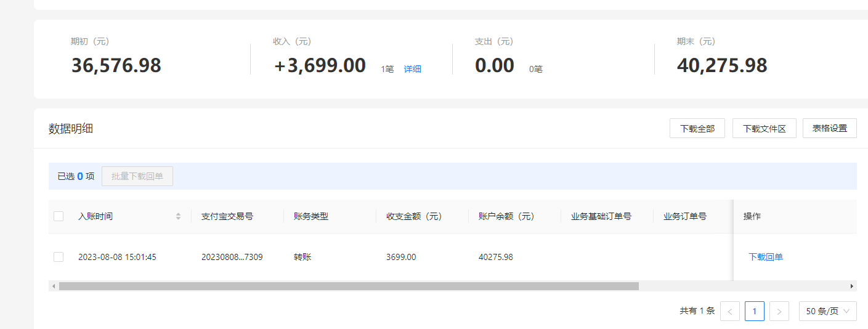Download receipt via 下载回单 link
868x329 pixels.
(x=766, y=257)
